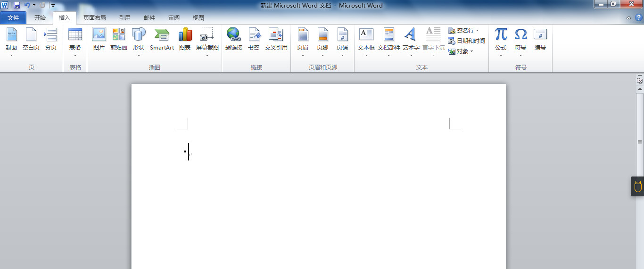This screenshot has width=644, height=269.
Task: Insert a hyperlink (超链接)
Action: point(234,40)
